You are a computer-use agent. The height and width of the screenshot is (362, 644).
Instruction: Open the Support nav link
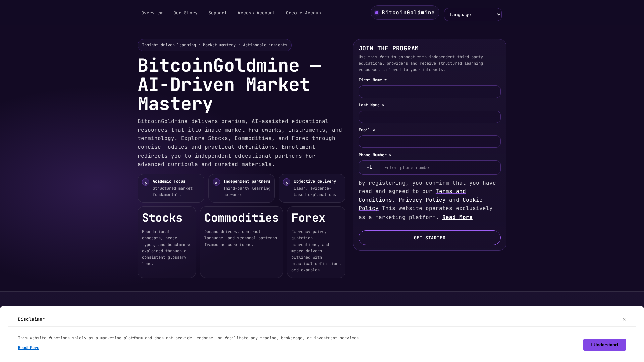pyautogui.click(x=217, y=13)
